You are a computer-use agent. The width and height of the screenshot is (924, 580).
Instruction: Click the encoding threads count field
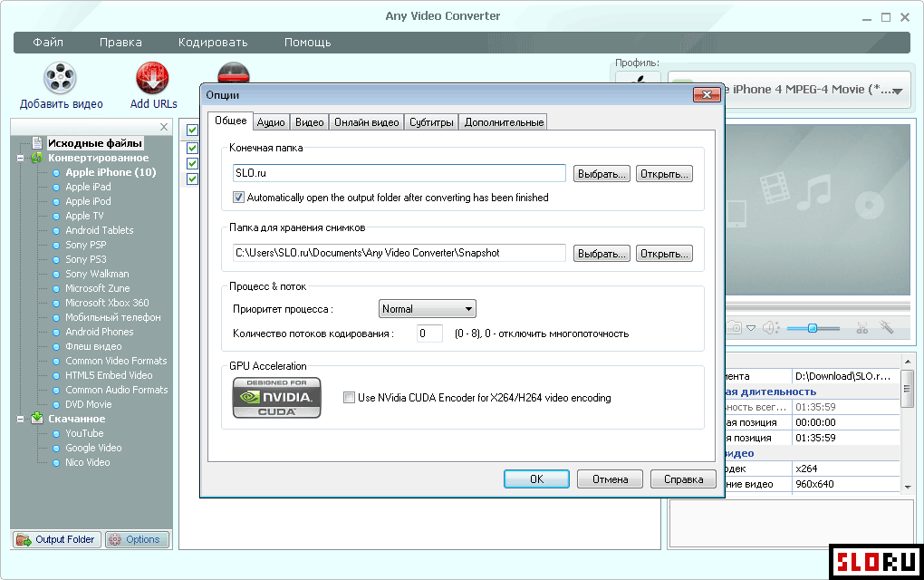pyautogui.click(x=429, y=333)
